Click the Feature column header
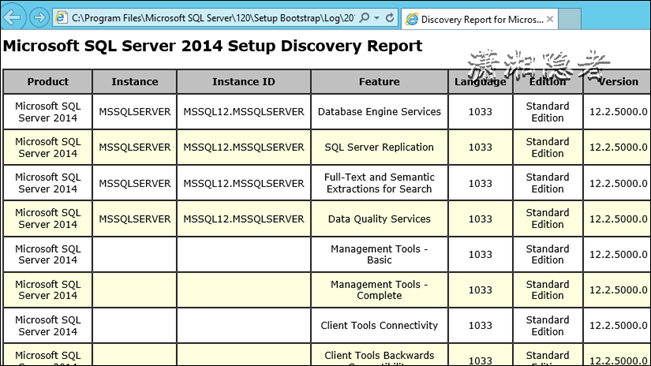The width and height of the screenshot is (651, 366). pyautogui.click(x=379, y=81)
